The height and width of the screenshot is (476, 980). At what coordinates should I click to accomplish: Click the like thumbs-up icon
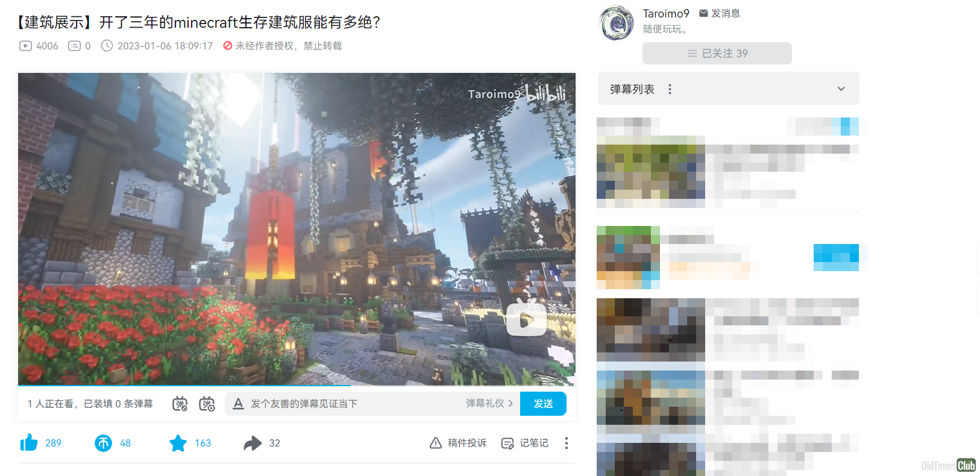point(29,443)
